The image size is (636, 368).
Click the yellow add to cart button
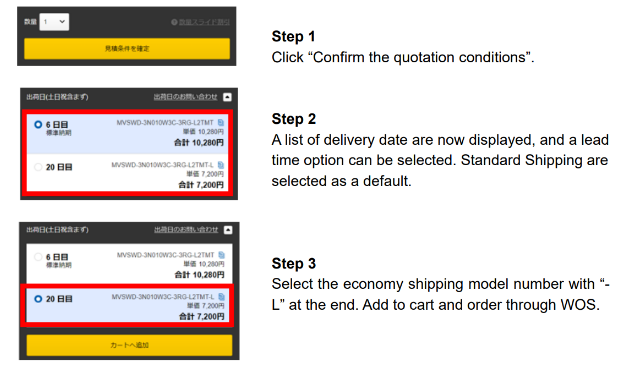click(129, 345)
